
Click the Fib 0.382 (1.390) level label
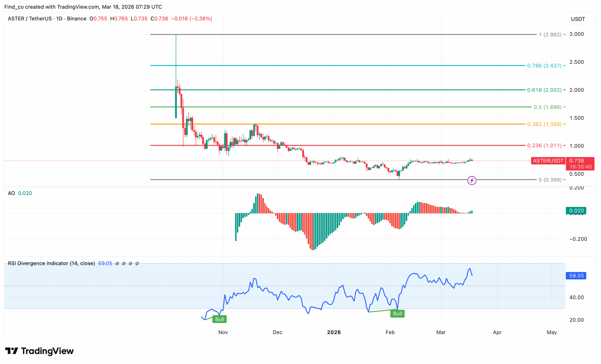pos(544,124)
